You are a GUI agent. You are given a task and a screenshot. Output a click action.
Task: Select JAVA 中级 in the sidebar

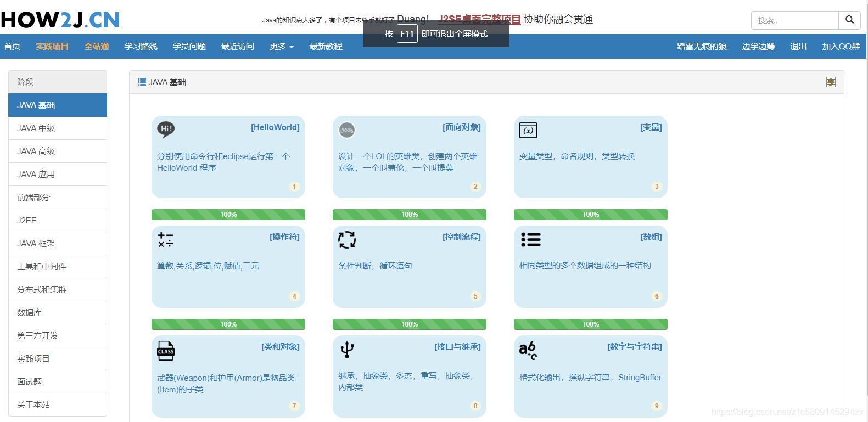pos(58,128)
